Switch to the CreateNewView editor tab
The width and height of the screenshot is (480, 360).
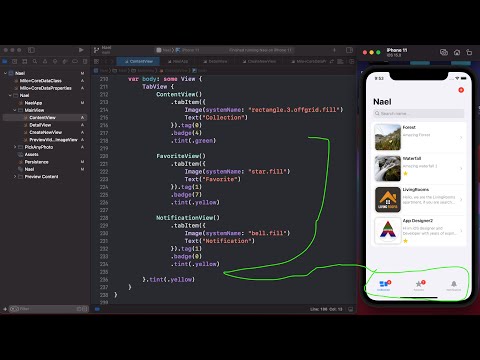click(x=259, y=61)
